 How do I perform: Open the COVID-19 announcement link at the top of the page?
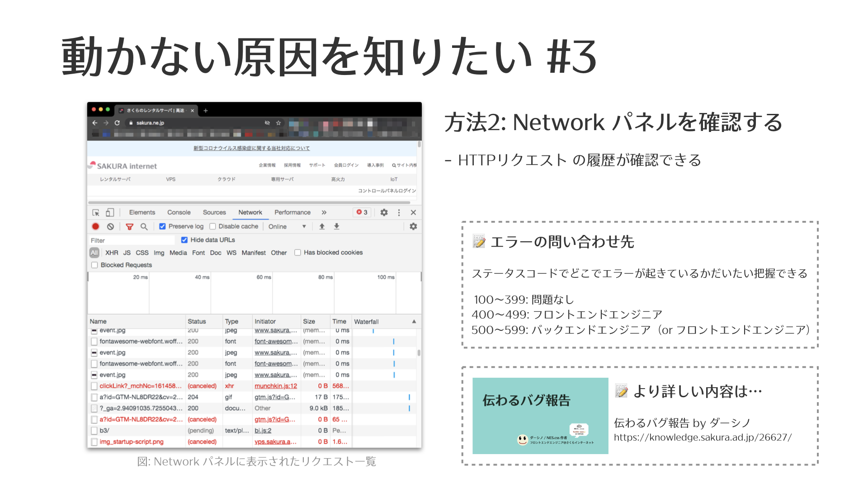pyautogui.click(x=251, y=148)
